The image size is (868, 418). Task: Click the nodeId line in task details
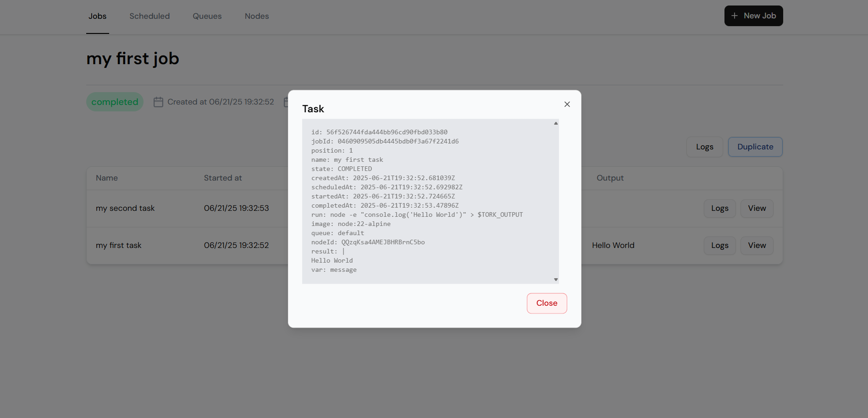[x=368, y=242]
